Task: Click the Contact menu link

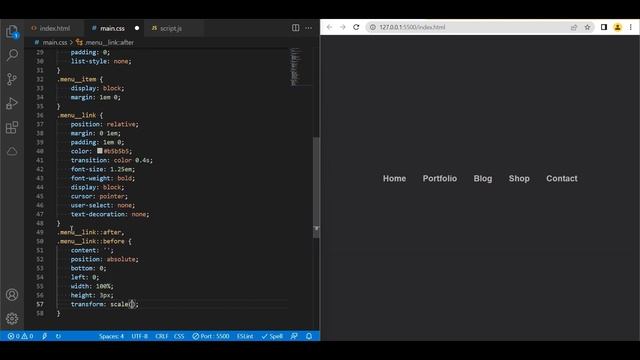Action: (562, 178)
